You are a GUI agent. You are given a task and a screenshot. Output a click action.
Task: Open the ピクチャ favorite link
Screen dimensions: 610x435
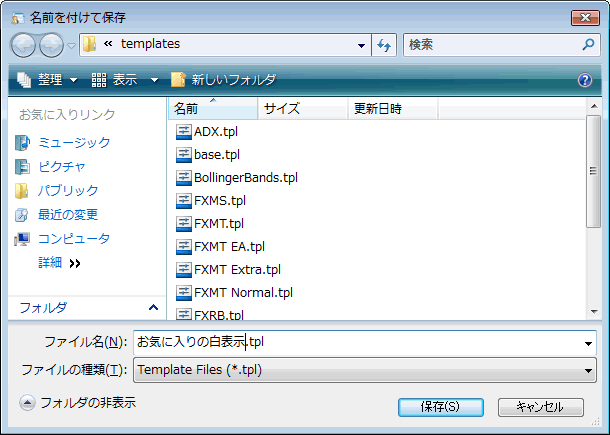[62, 167]
